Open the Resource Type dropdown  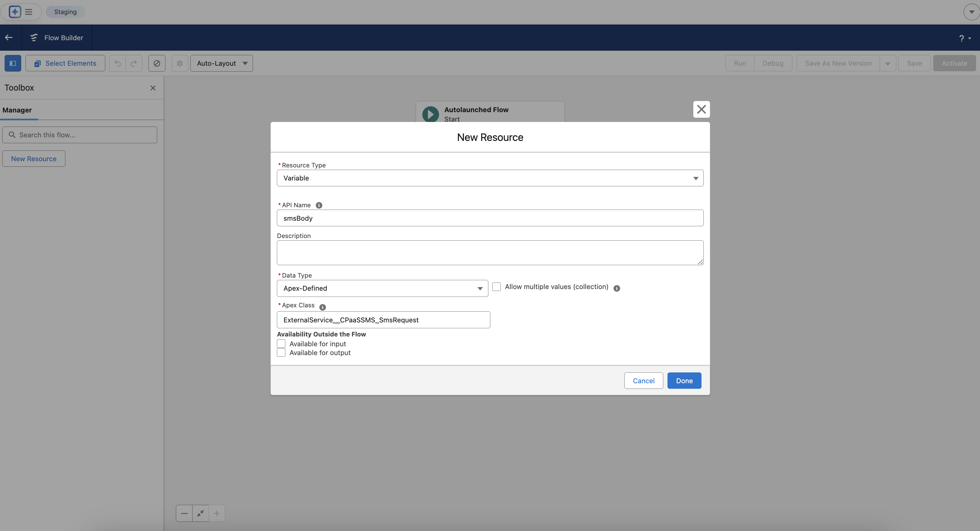point(695,178)
